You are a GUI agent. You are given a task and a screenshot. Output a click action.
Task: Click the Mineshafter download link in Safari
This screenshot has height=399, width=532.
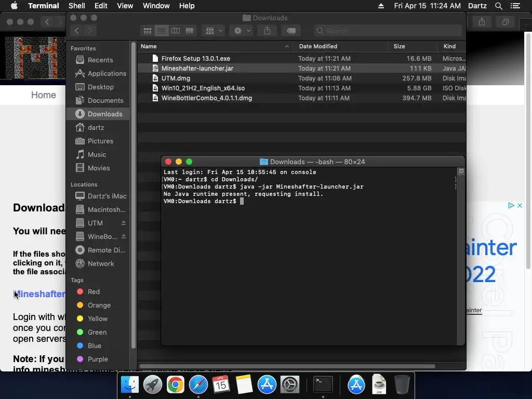39,294
